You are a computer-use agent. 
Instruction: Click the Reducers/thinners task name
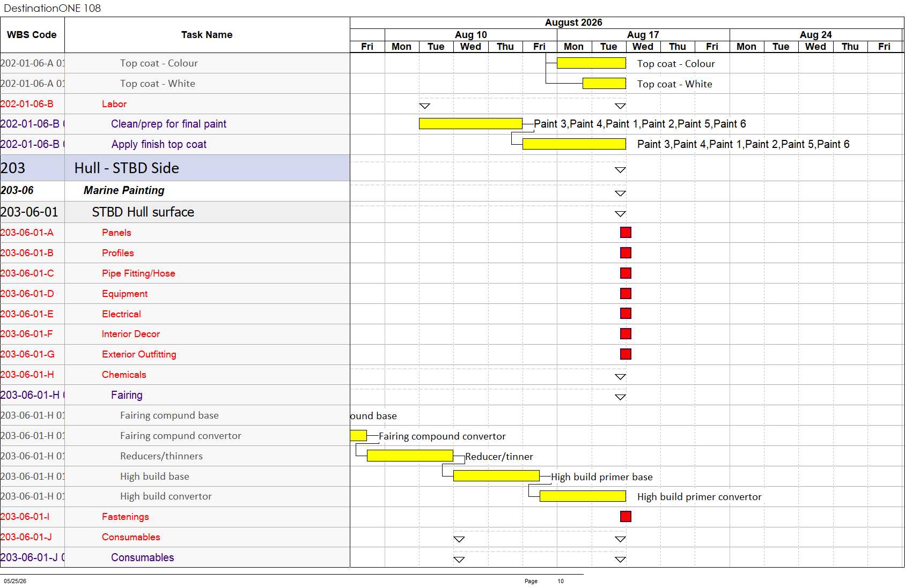[x=161, y=456]
